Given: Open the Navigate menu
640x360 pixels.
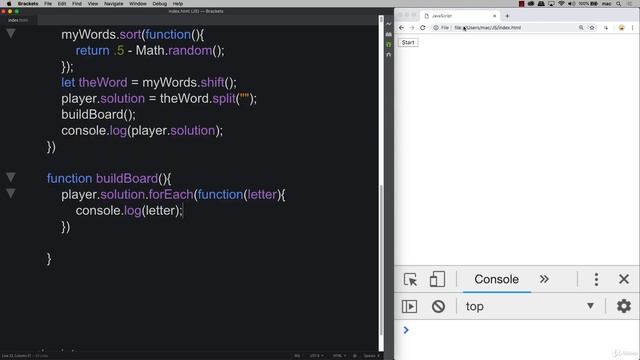Looking at the screenshot, I should pos(113,3).
